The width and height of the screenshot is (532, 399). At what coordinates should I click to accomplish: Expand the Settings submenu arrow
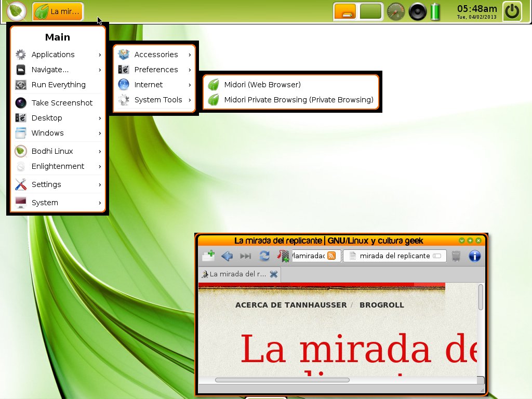click(100, 184)
